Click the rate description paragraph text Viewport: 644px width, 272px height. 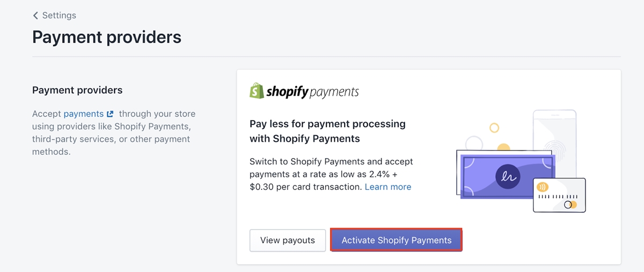pyautogui.click(x=331, y=174)
